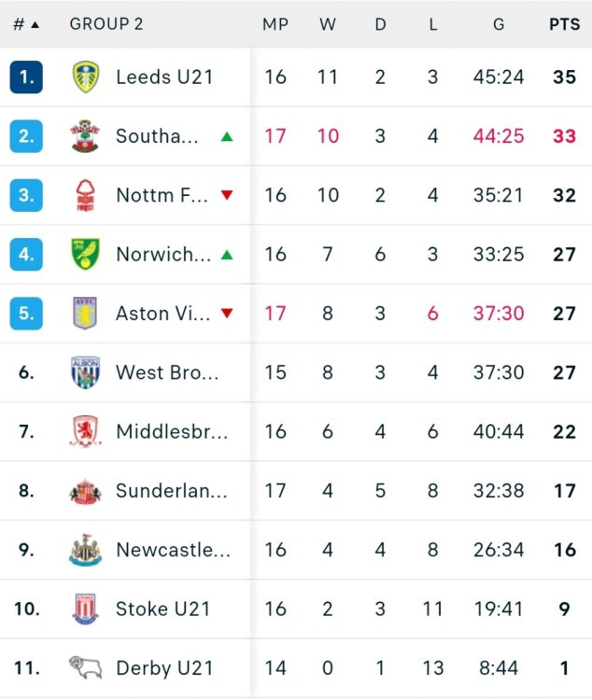
Task: Click the Sunderland club crest icon
Action: [x=86, y=491]
